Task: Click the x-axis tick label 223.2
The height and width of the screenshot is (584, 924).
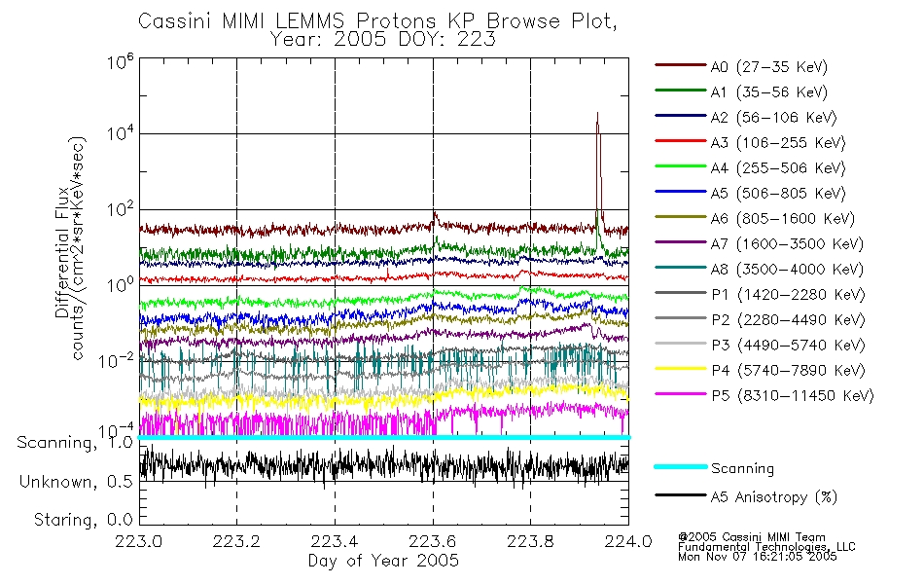Action: click(x=237, y=541)
